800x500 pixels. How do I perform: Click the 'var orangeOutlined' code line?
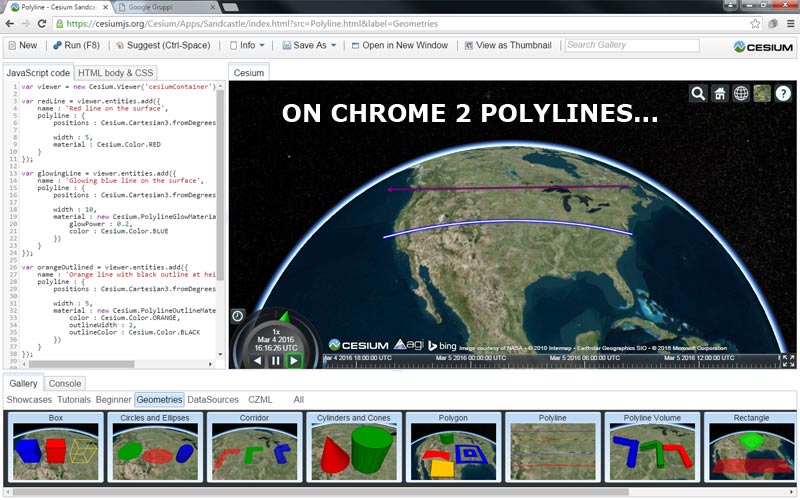coord(105,267)
